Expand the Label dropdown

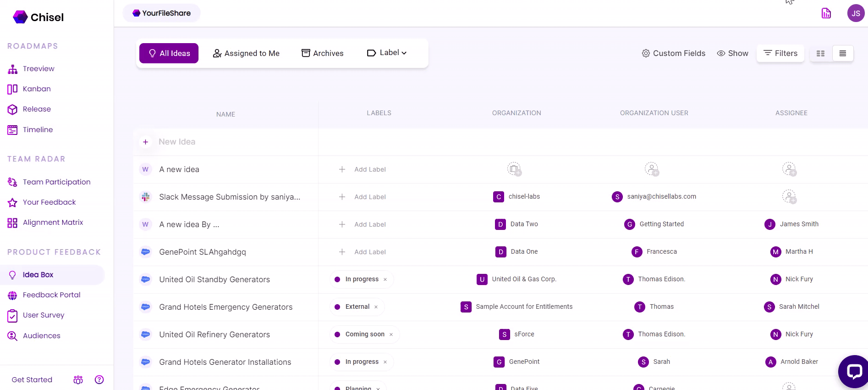[x=387, y=53]
